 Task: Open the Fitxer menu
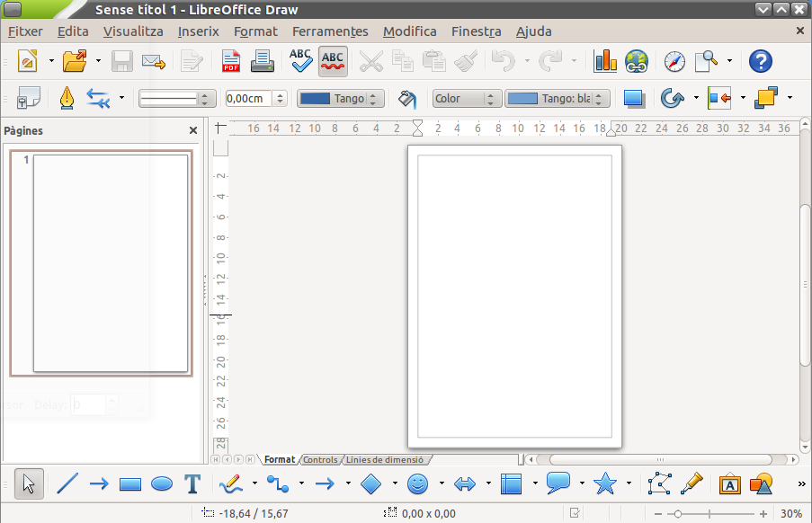click(25, 31)
